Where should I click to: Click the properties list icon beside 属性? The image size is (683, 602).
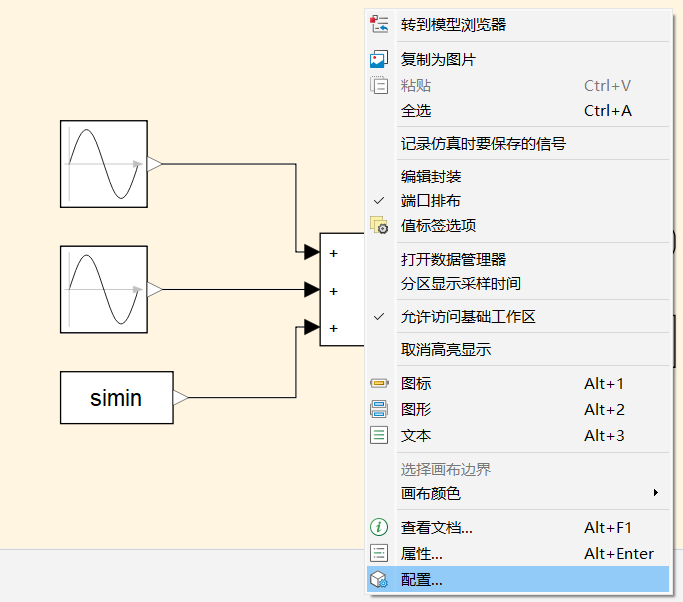(379, 553)
